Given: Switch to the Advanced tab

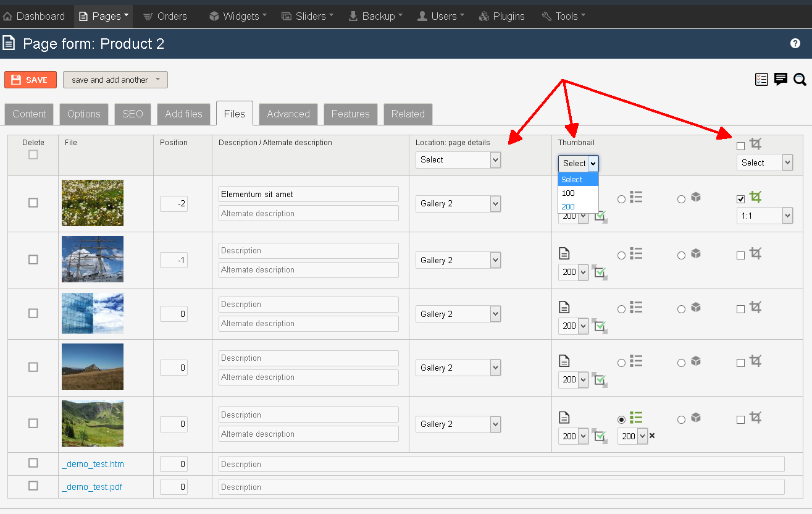Looking at the screenshot, I should pyautogui.click(x=288, y=114).
